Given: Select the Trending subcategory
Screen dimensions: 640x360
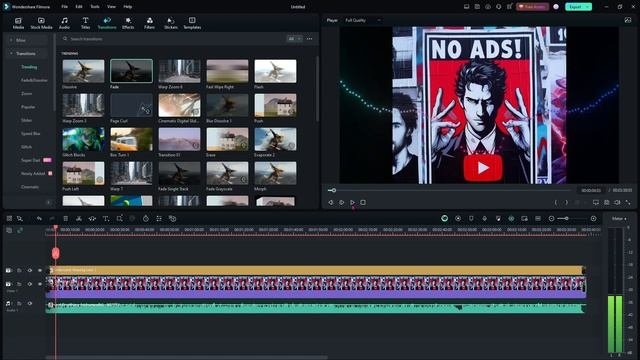Looking at the screenshot, I should tap(29, 67).
